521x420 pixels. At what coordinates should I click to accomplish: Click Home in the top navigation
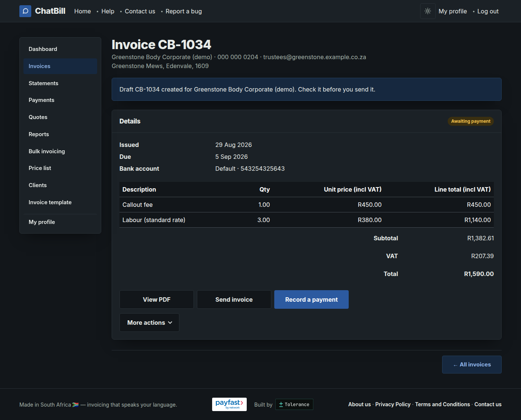tap(83, 11)
